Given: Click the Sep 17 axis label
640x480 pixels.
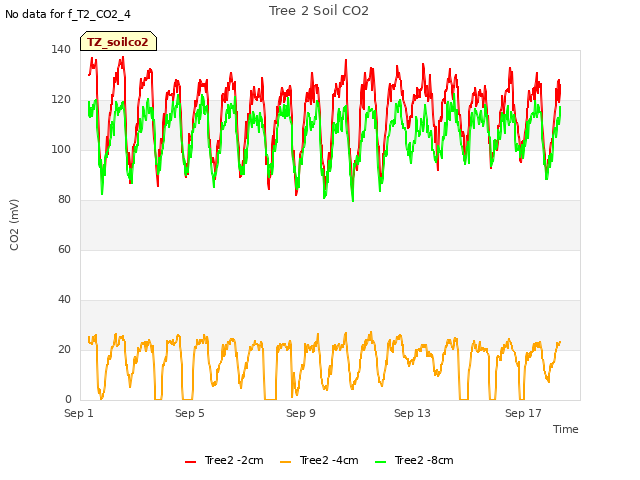Looking at the screenshot, I should click(x=523, y=413).
